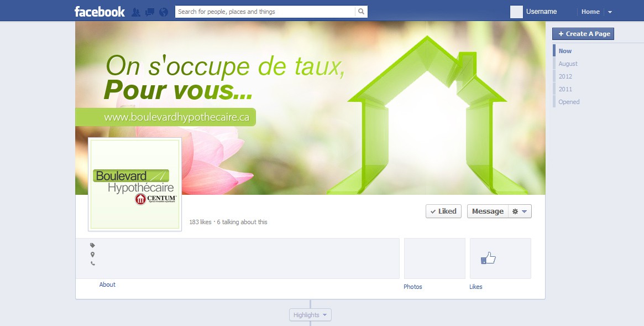Open the messages icon in top bar

(150, 12)
